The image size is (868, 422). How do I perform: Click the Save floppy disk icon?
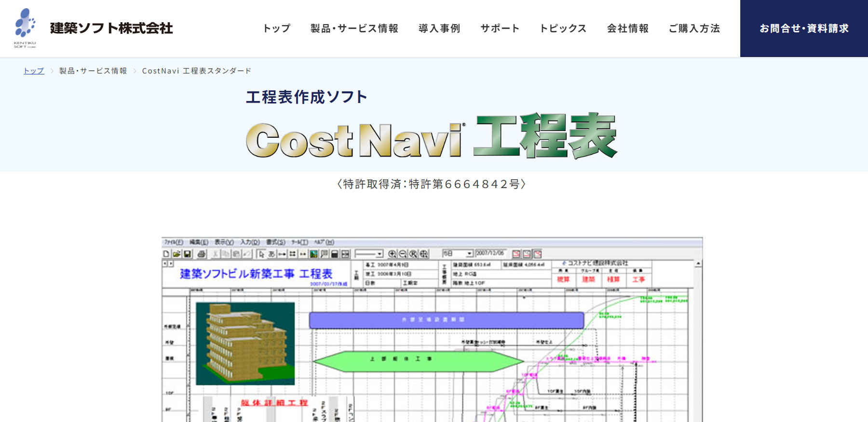(187, 254)
